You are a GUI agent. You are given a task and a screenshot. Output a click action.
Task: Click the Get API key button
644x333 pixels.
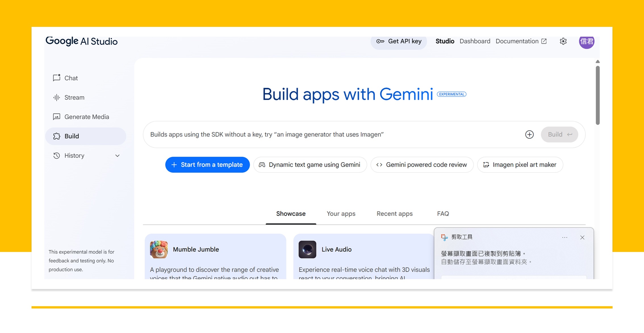tap(399, 42)
